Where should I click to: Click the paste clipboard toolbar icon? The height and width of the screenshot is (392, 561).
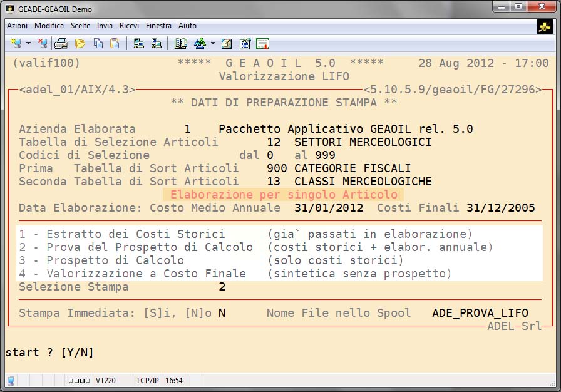coord(115,44)
